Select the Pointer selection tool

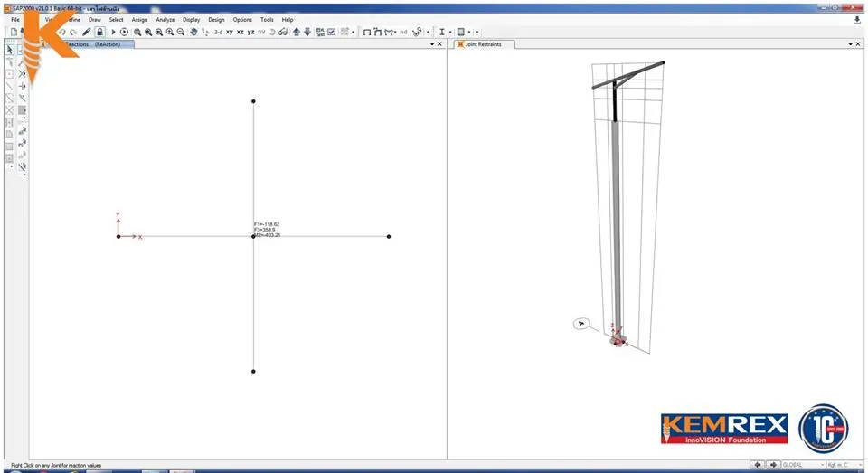[9, 50]
